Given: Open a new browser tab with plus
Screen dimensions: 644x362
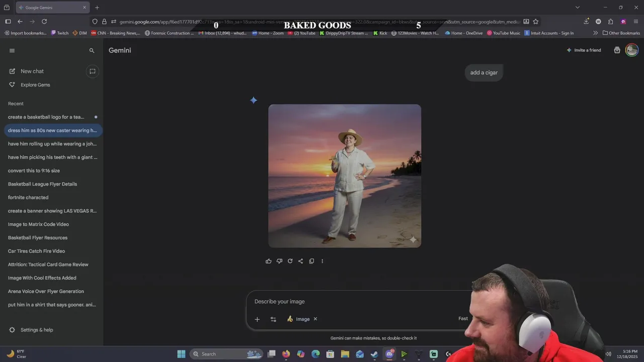Looking at the screenshot, I should [97, 8].
